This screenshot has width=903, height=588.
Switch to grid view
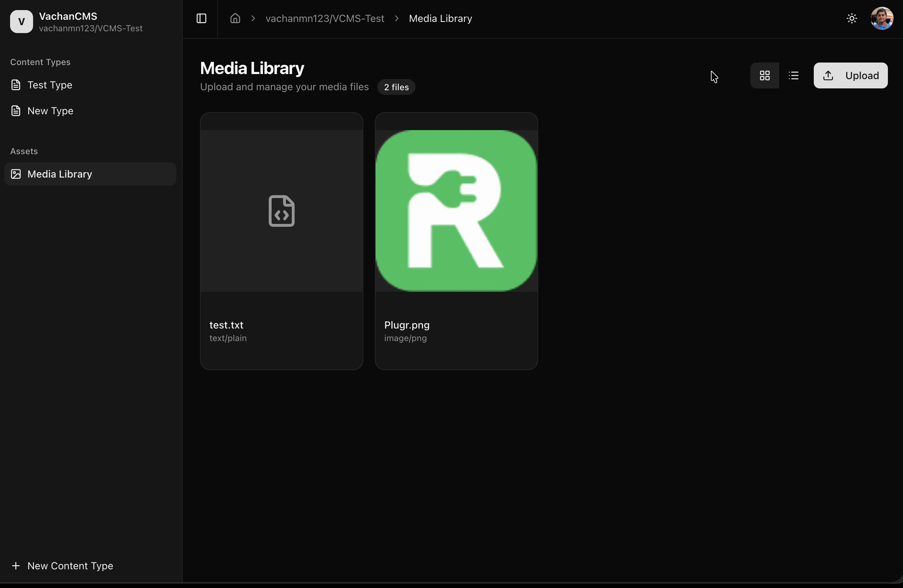tap(764, 75)
